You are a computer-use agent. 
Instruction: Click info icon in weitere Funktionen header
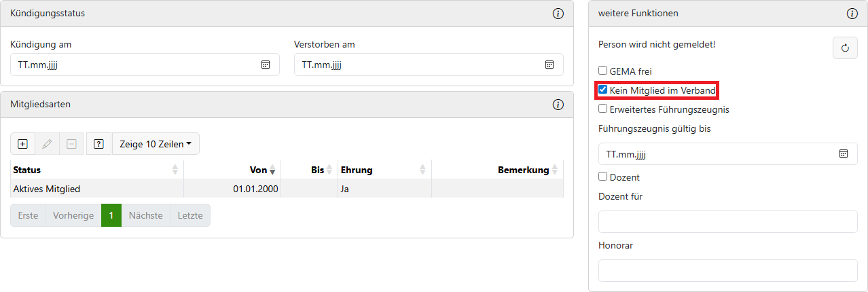point(852,14)
